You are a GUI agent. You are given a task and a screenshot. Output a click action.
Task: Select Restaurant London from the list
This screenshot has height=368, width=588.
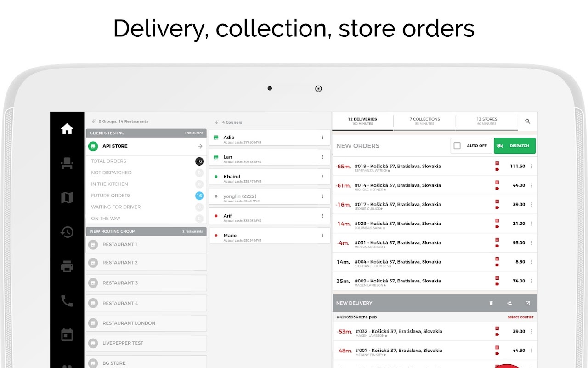click(x=147, y=323)
